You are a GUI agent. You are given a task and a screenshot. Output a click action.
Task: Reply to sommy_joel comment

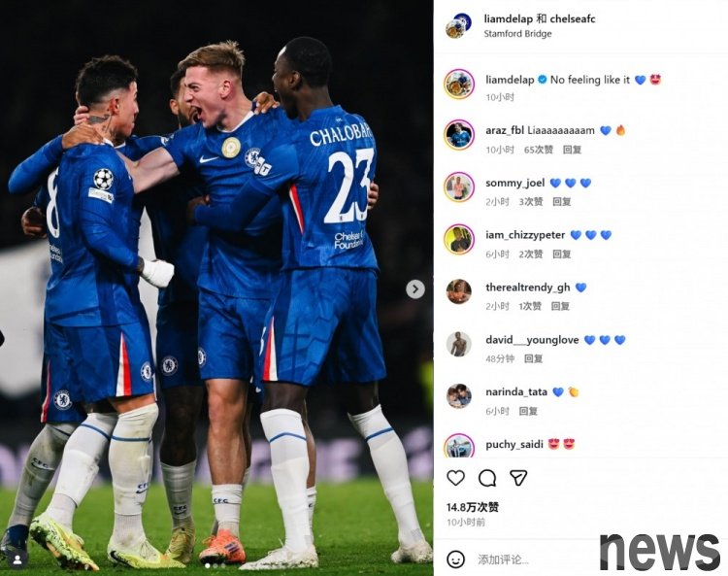[561, 202]
